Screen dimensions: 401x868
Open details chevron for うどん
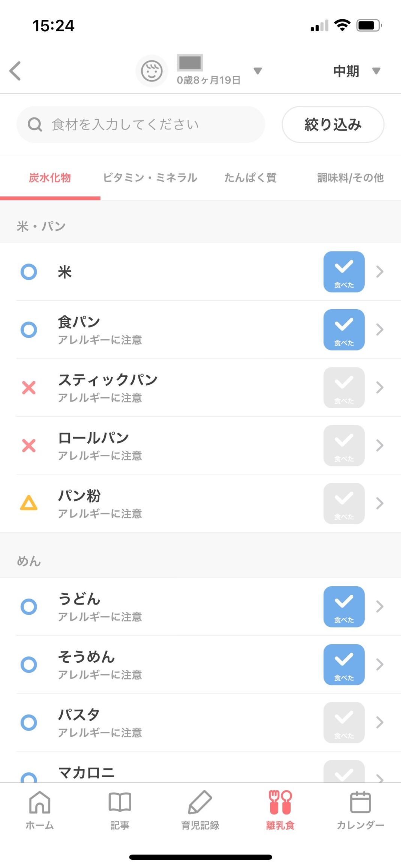click(x=380, y=606)
